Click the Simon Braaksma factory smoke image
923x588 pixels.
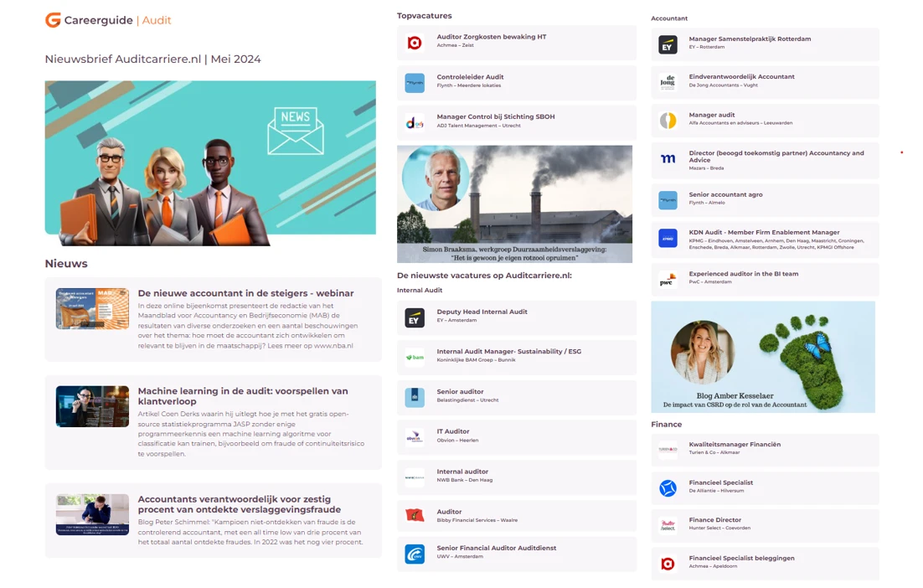[x=514, y=204]
